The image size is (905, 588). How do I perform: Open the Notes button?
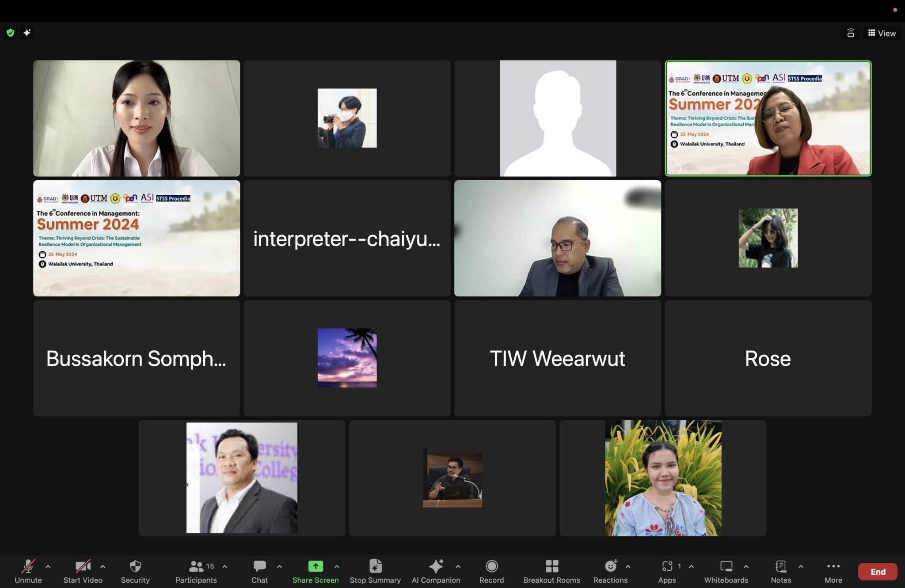pyautogui.click(x=781, y=566)
